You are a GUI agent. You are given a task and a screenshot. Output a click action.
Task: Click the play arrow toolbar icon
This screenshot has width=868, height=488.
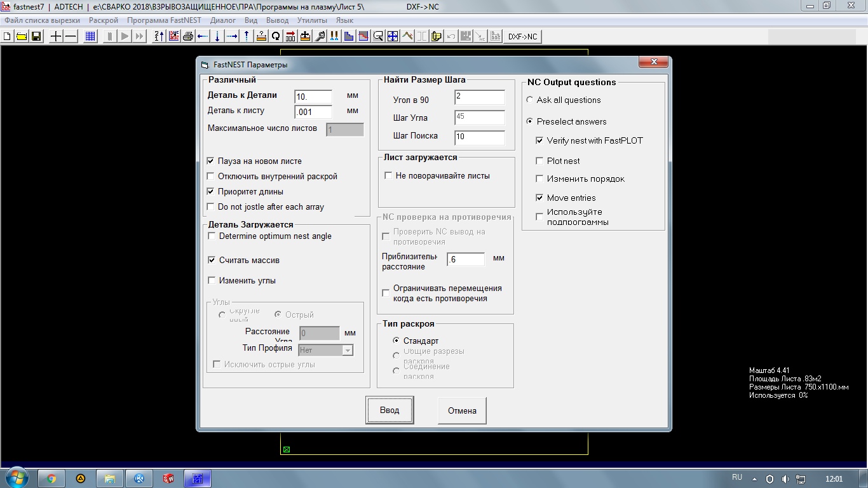coord(125,36)
